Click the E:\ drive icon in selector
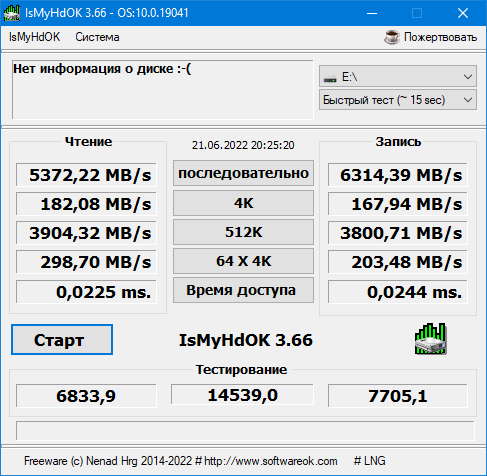This screenshot has height=476, width=487. 330,78
